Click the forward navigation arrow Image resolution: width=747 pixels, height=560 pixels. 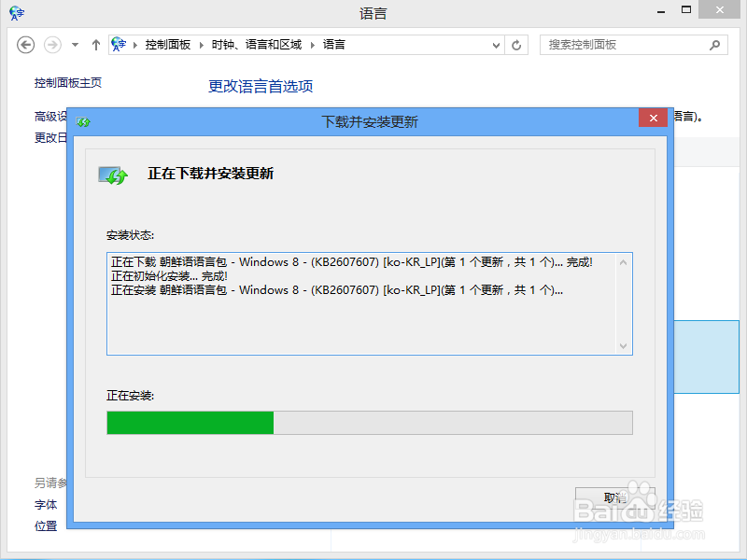pos(52,45)
